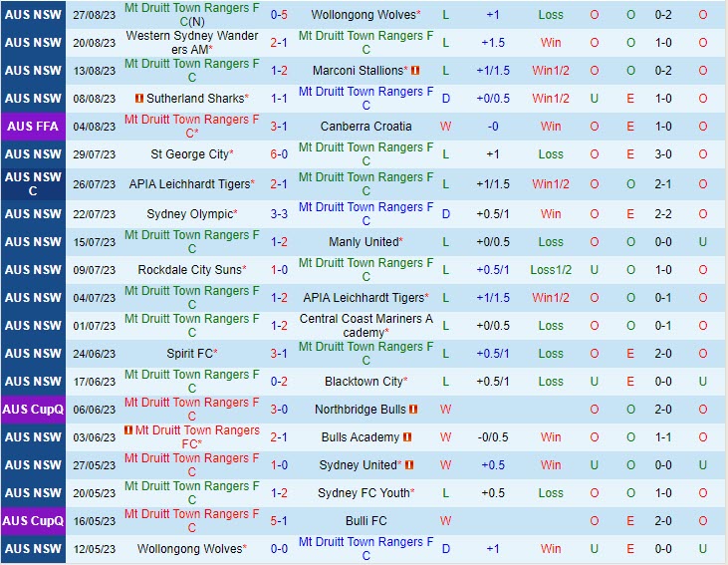Click handicap +1.5 in Western Sydney Wanderers row
The width and height of the screenshot is (728, 565).
[493, 43]
